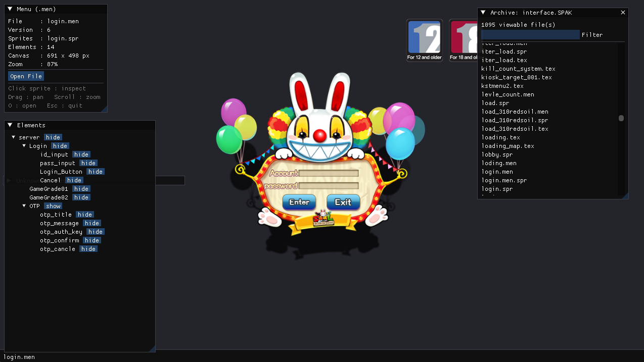Viewport: 644px width, 362px height.
Task: Collapse the server tree node
Action: tap(14, 137)
